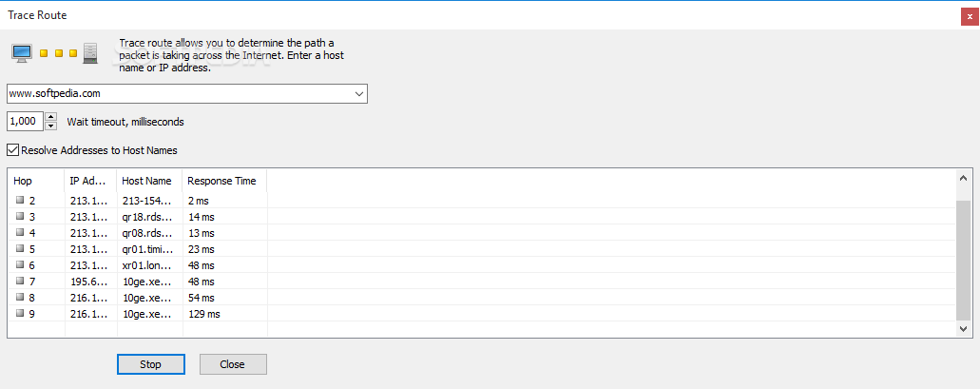Decrease wait timeout with down arrow

(51, 126)
